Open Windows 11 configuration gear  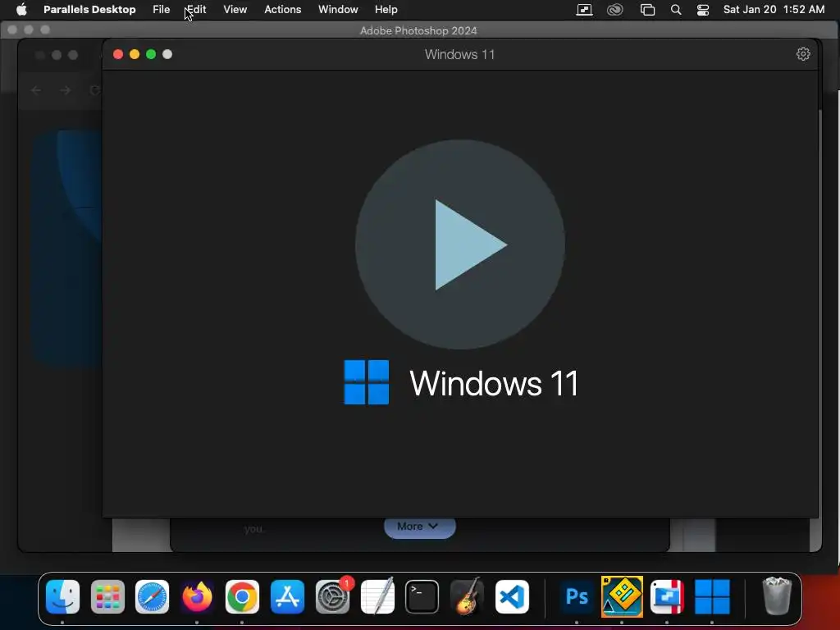[x=802, y=54]
